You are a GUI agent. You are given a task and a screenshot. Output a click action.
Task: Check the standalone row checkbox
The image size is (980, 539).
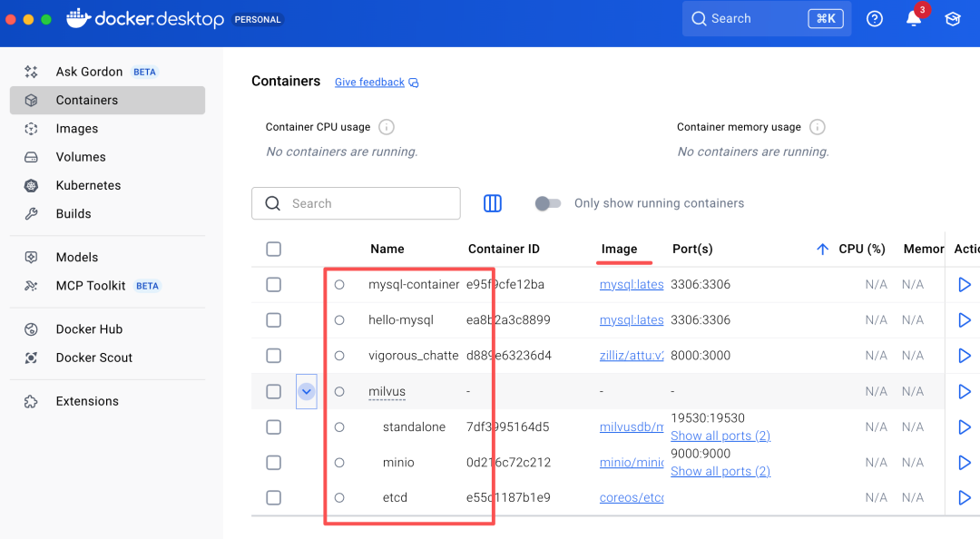click(x=274, y=427)
